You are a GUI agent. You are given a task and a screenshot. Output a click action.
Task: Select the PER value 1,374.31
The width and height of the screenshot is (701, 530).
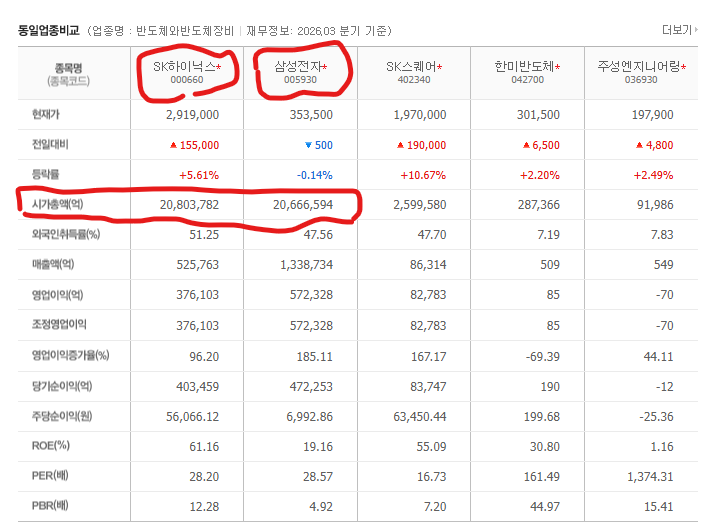point(650,477)
